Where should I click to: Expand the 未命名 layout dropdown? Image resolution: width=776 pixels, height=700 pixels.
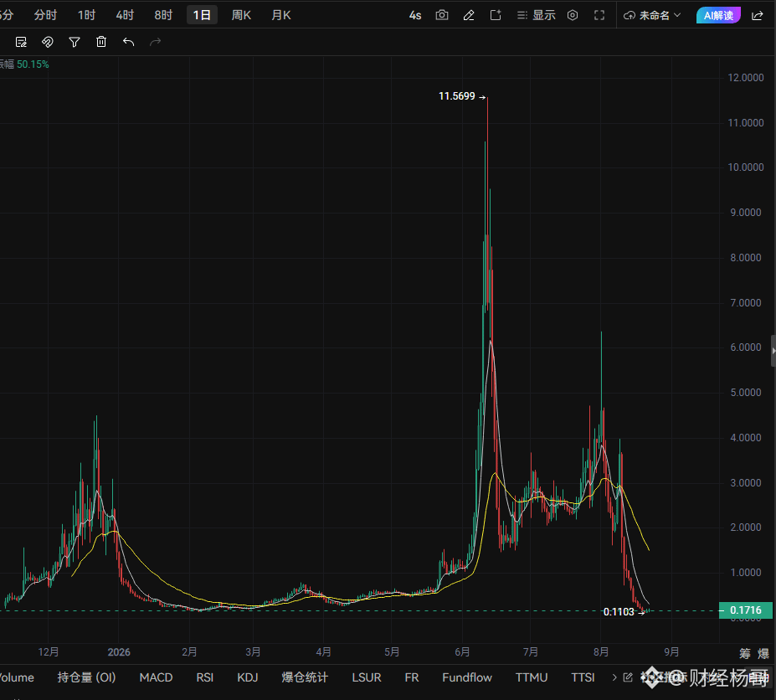pos(652,15)
